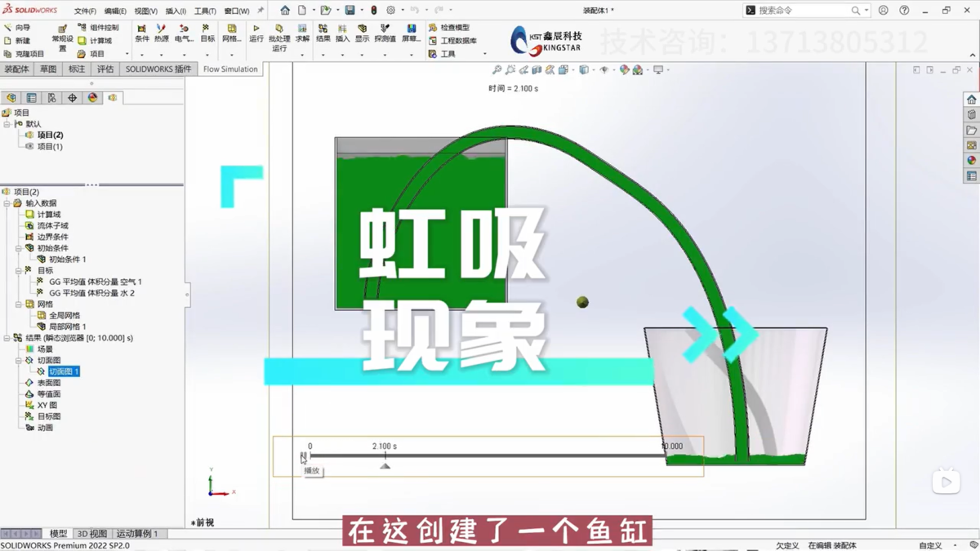980x551 pixels.
Task: Click 批处理运行 batch run
Action: 279,38
